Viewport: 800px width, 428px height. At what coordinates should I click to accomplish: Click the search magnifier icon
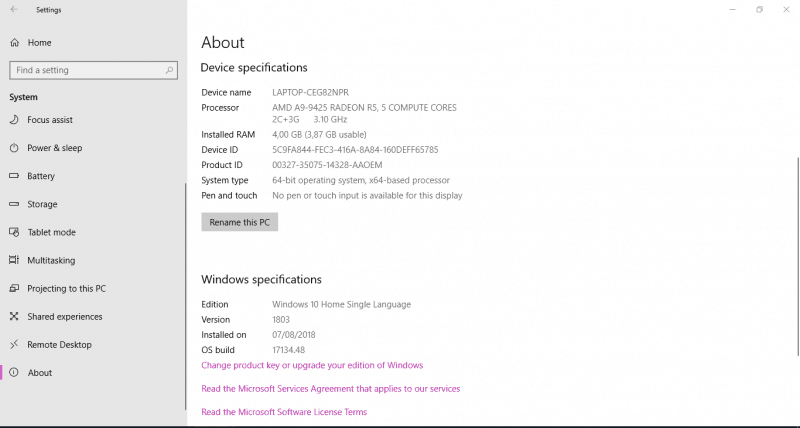pyautogui.click(x=169, y=70)
